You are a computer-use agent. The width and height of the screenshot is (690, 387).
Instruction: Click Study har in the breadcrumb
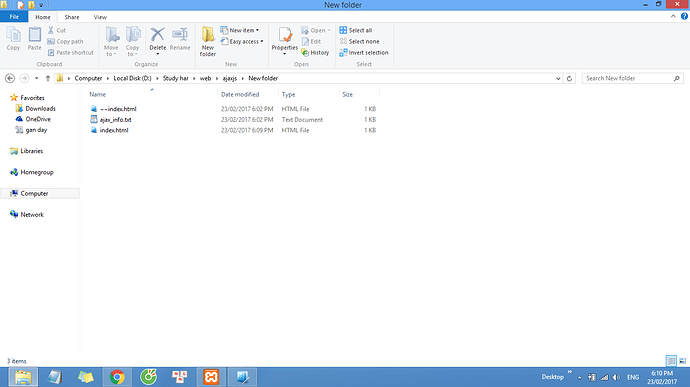click(176, 78)
